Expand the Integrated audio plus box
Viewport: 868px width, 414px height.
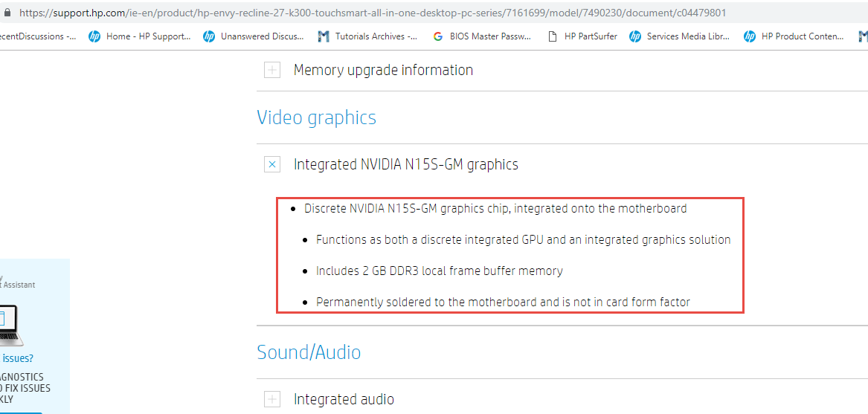tap(272, 399)
